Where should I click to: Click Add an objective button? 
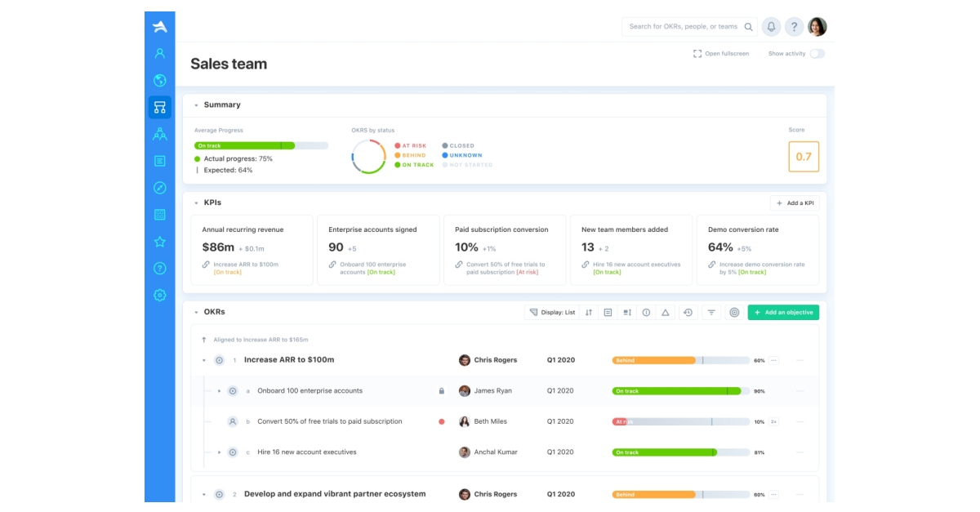click(783, 312)
